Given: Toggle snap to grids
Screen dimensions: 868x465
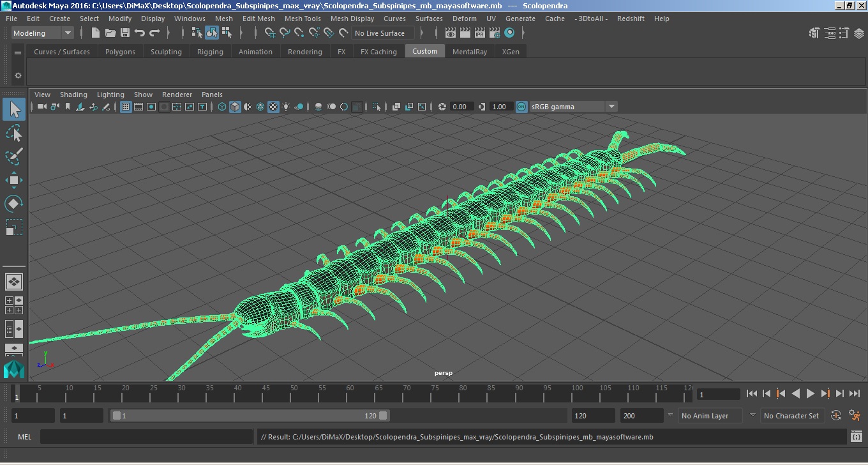Looking at the screenshot, I should point(270,33).
